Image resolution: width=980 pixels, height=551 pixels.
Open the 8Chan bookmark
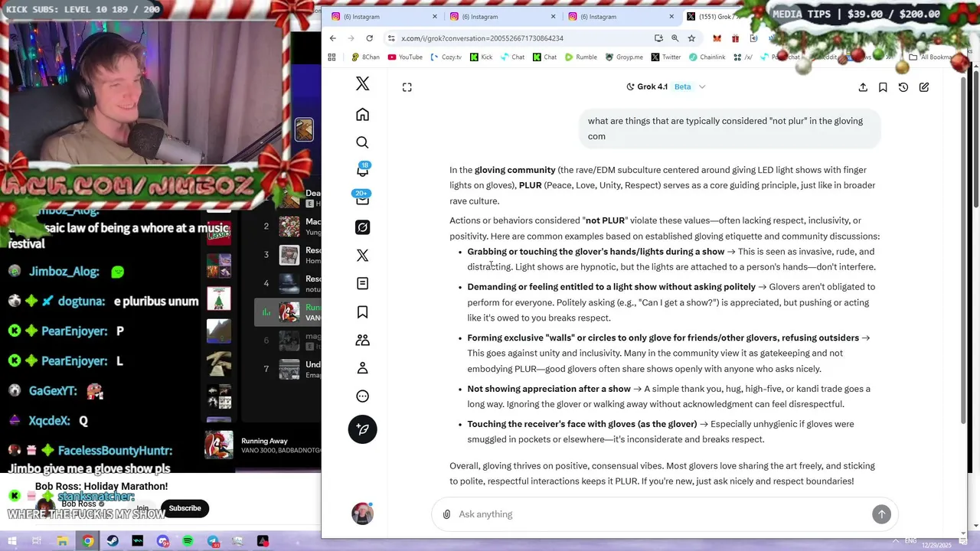pos(365,57)
